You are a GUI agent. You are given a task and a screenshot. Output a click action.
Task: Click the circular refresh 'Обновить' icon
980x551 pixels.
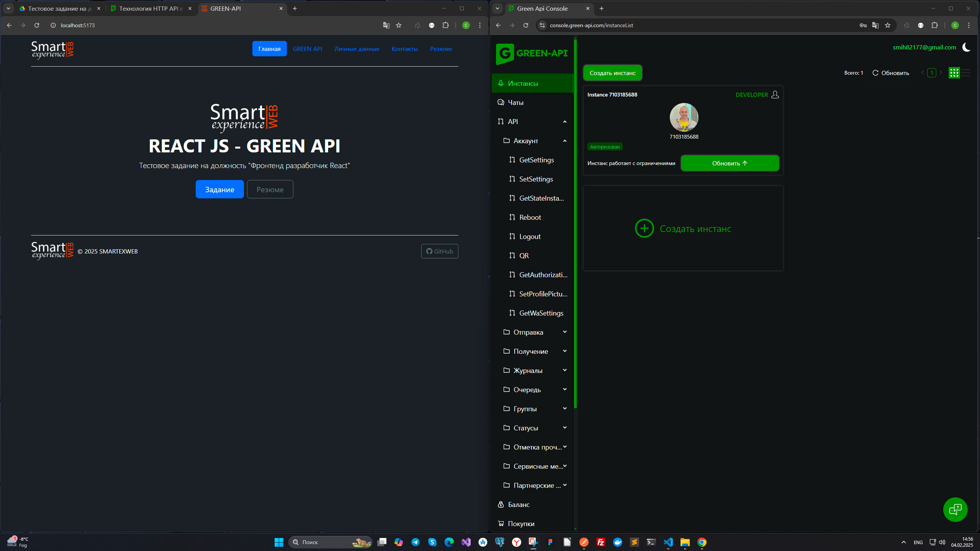pos(875,73)
